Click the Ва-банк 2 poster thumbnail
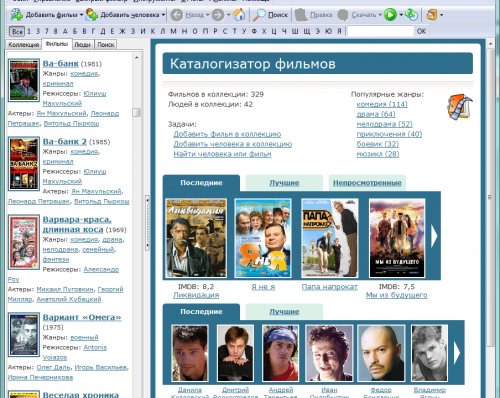 click(x=24, y=163)
